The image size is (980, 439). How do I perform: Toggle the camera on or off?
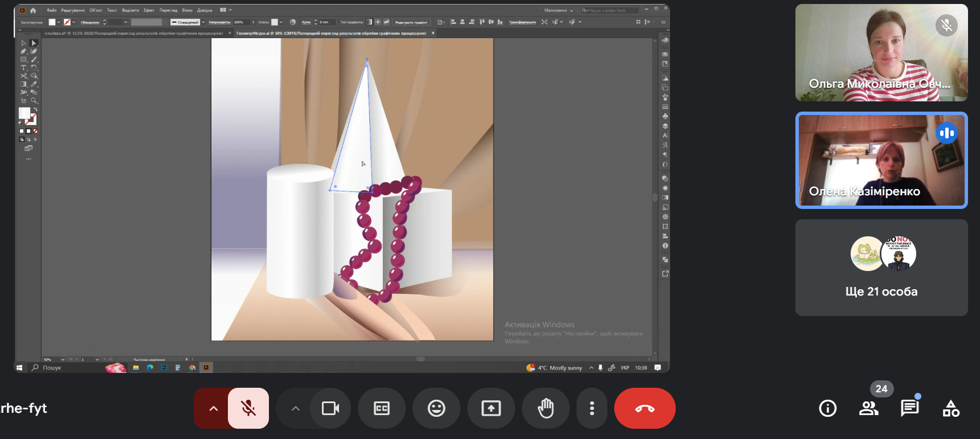click(x=330, y=408)
